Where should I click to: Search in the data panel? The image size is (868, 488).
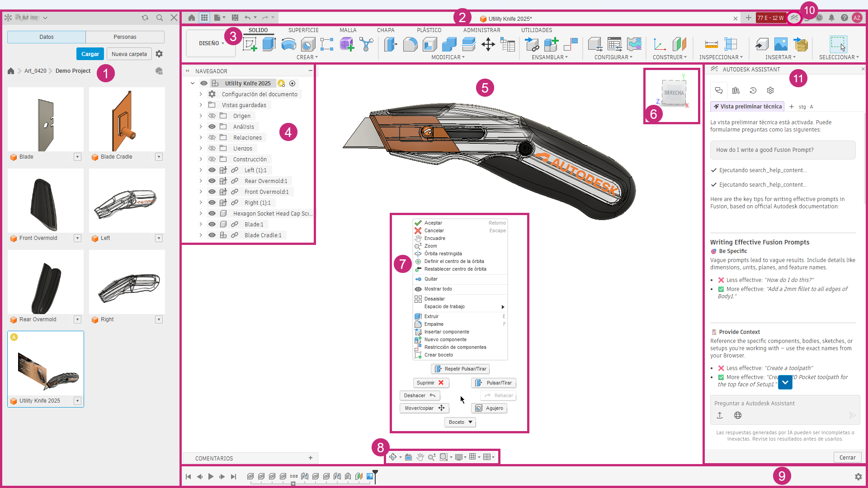160,18
